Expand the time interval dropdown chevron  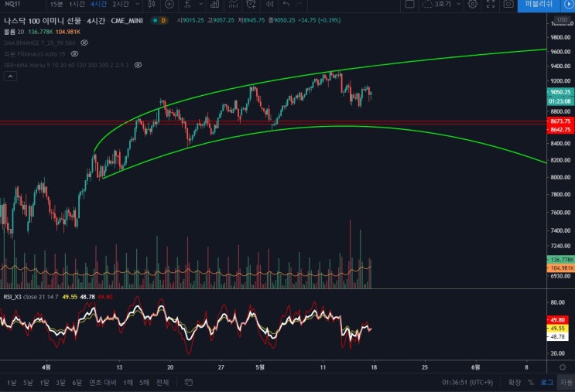tap(138, 4)
